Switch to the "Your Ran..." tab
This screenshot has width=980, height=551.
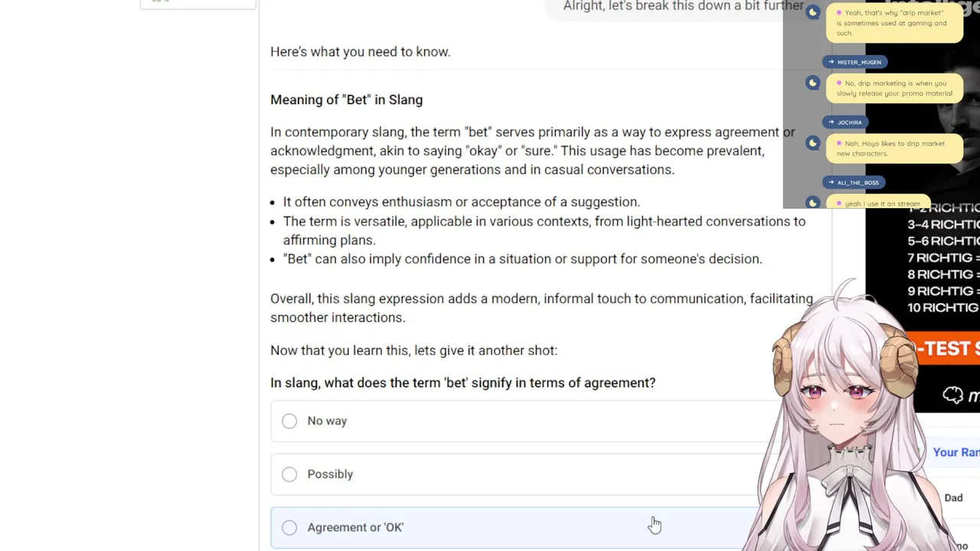pyautogui.click(x=955, y=452)
